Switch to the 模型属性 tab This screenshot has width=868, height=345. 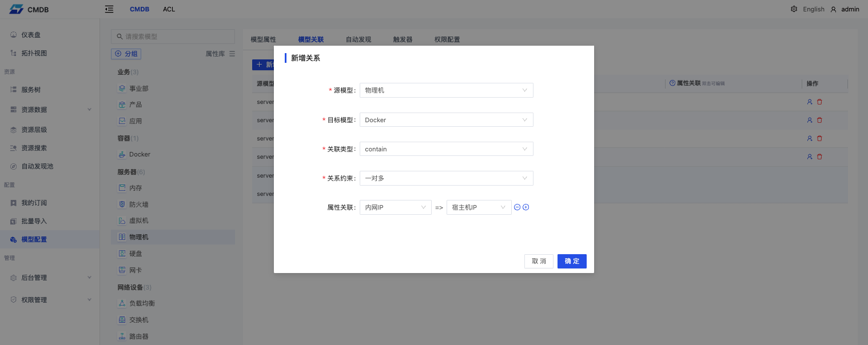263,39
